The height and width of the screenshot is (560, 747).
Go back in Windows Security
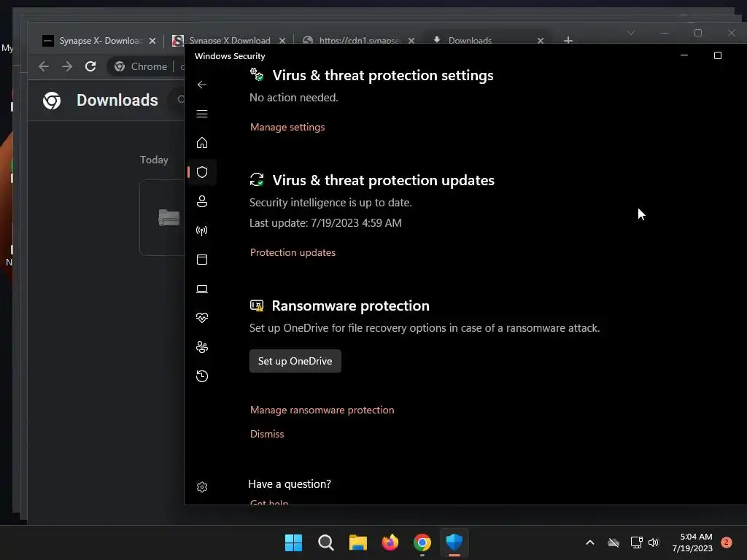pyautogui.click(x=202, y=85)
